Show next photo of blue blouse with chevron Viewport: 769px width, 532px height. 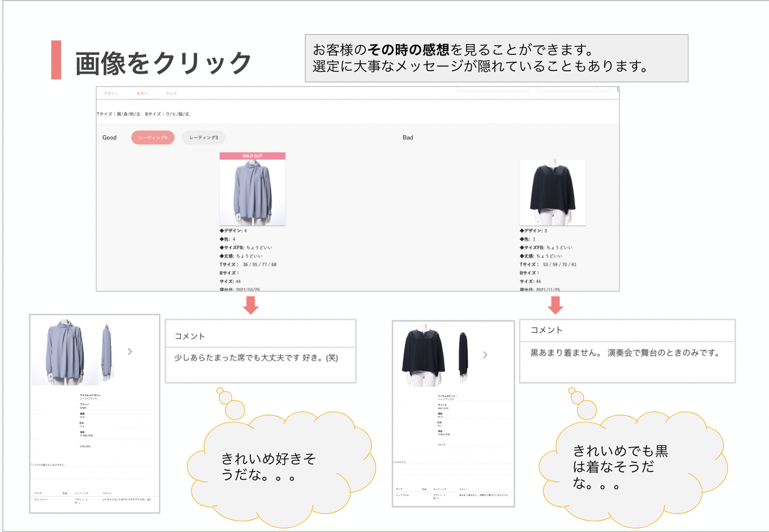tap(130, 351)
